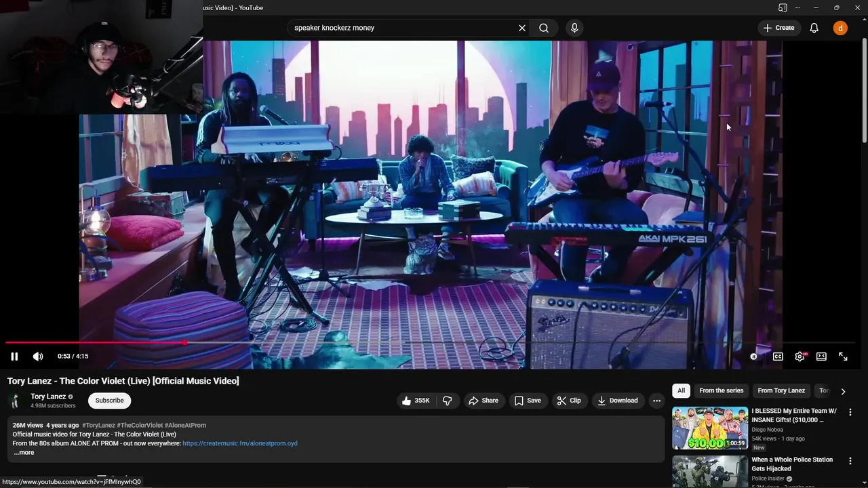The height and width of the screenshot is (488, 868).
Task: Clear the search box with X
Action: [522, 28]
